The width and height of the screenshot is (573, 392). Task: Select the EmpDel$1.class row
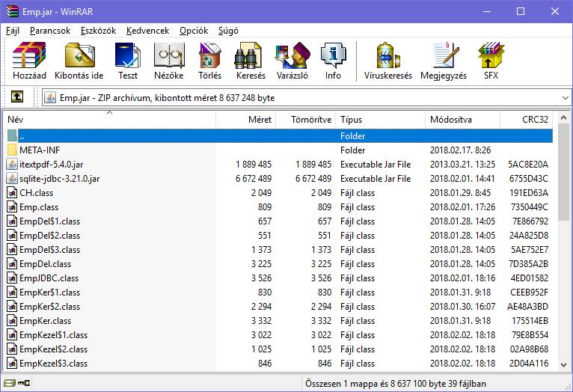(x=280, y=221)
